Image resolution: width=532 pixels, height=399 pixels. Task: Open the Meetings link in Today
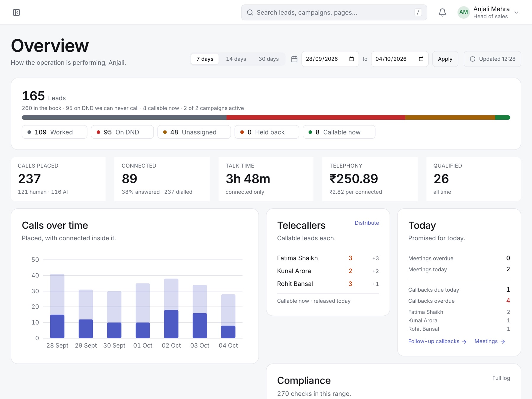pyautogui.click(x=490, y=341)
